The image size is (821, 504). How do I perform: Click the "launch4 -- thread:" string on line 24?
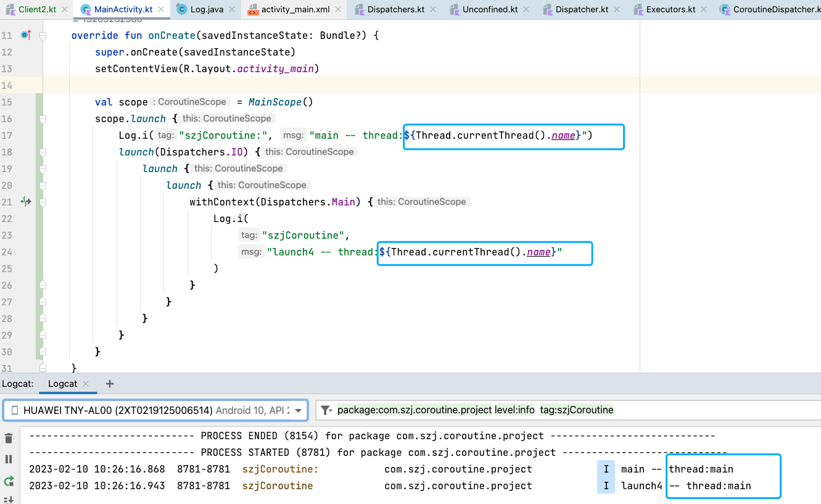click(321, 252)
